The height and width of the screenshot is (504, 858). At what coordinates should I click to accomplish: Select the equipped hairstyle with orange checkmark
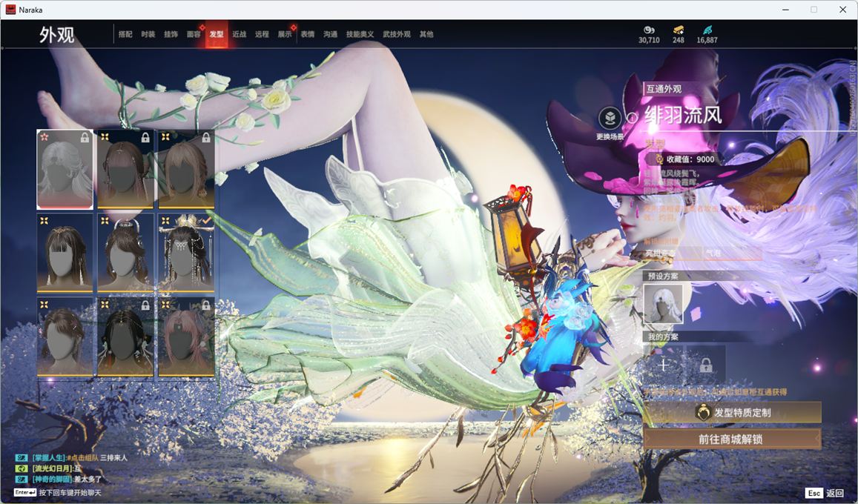pyautogui.click(x=186, y=252)
